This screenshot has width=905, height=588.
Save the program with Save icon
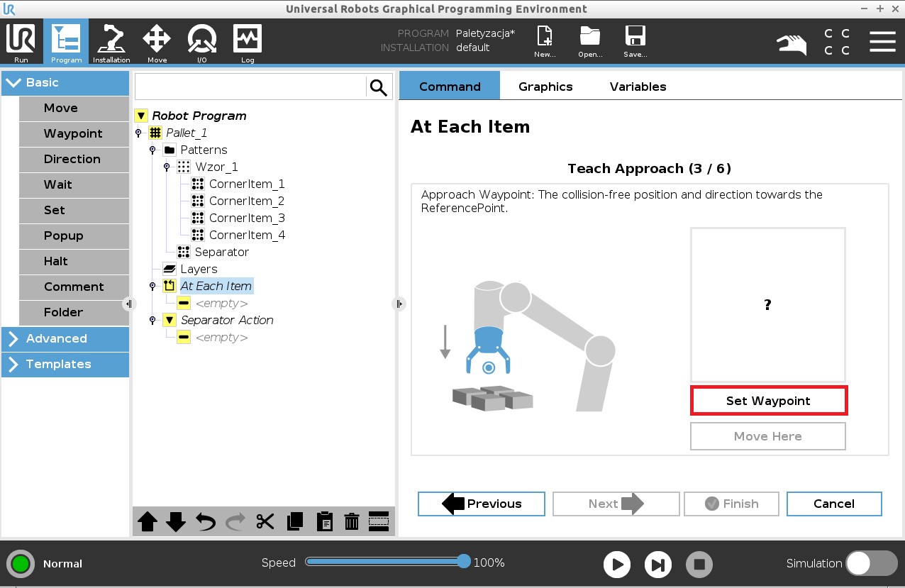point(635,42)
